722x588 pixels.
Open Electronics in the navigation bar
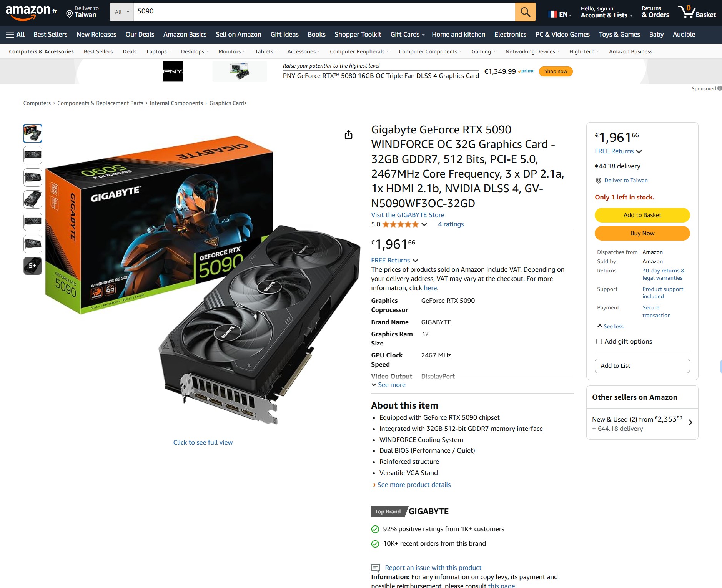click(x=510, y=34)
